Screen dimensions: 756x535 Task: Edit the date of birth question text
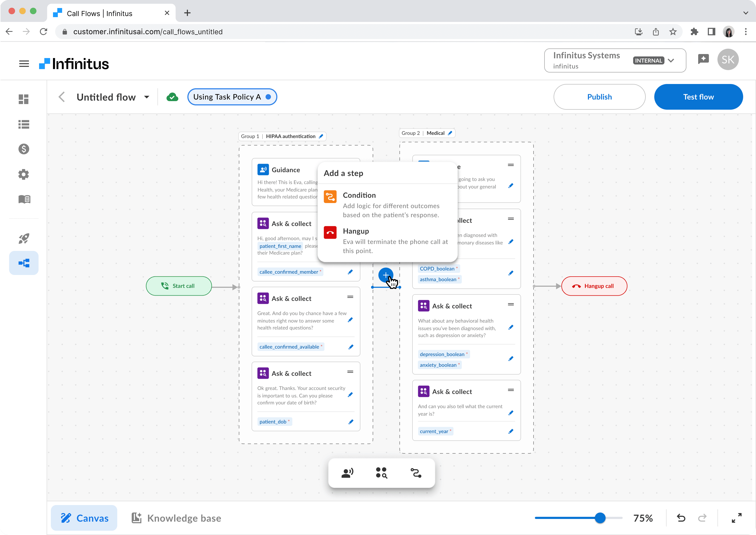350,395
